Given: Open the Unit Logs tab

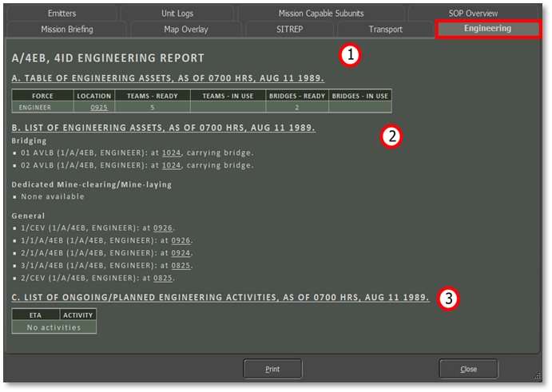Looking at the screenshot, I should click(177, 14).
